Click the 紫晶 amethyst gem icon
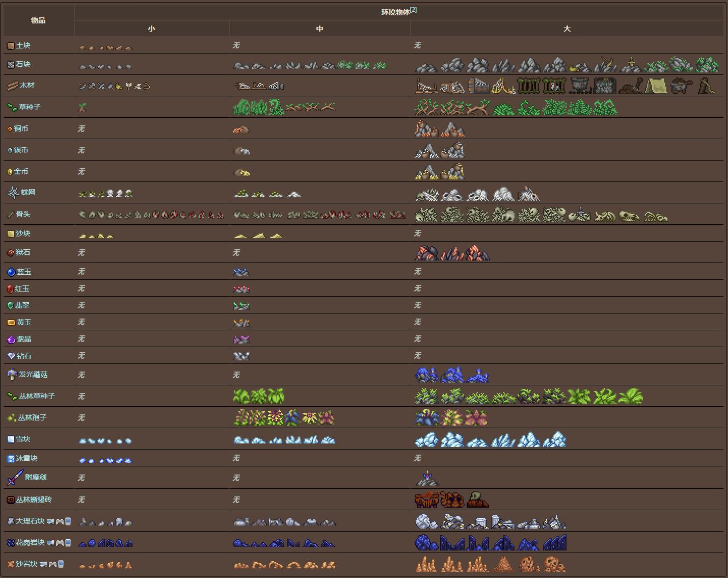728x578 pixels. 11,339
